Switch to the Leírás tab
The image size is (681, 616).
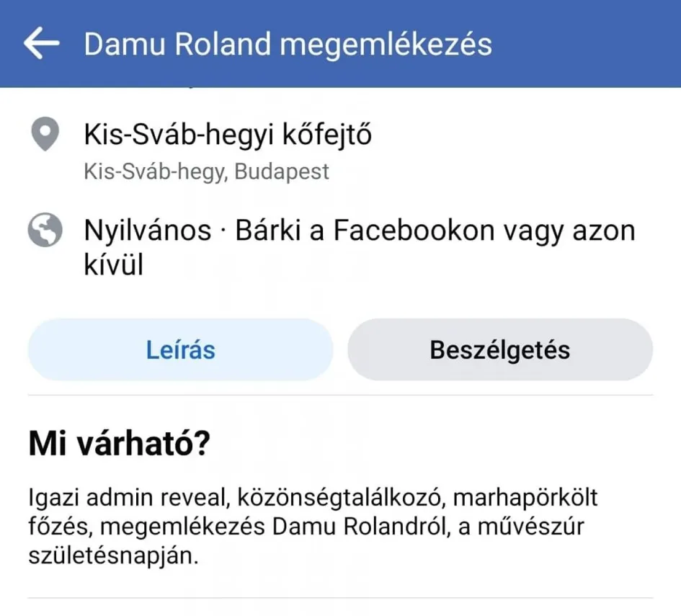[180, 350]
